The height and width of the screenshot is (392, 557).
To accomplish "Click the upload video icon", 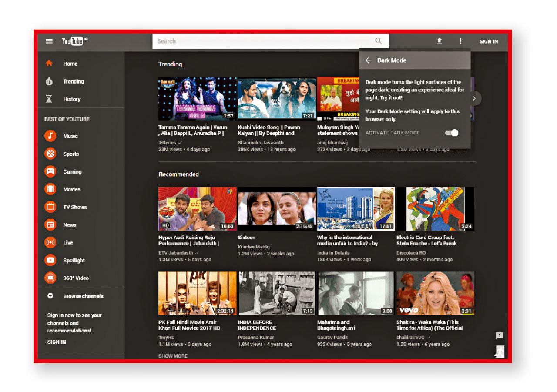I will pyautogui.click(x=440, y=41).
